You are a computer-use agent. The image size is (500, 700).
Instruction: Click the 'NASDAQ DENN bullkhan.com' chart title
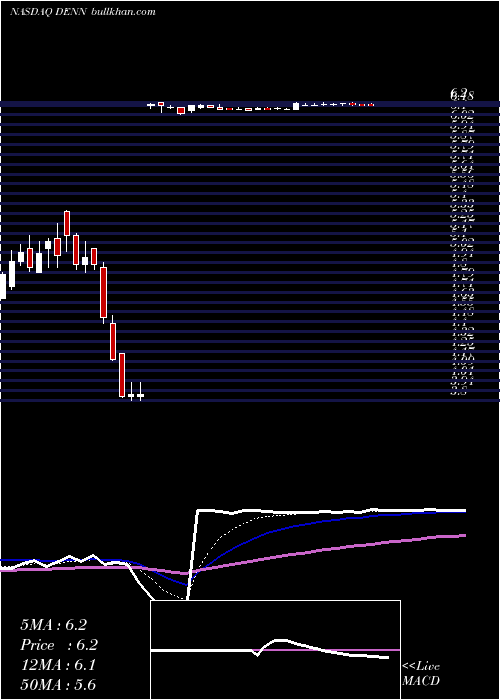point(83,12)
